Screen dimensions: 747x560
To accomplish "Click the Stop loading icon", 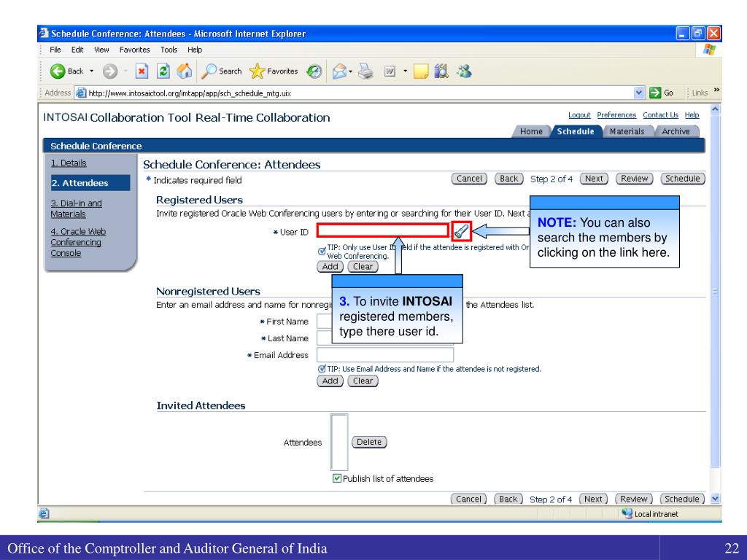I will pos(144,71).
